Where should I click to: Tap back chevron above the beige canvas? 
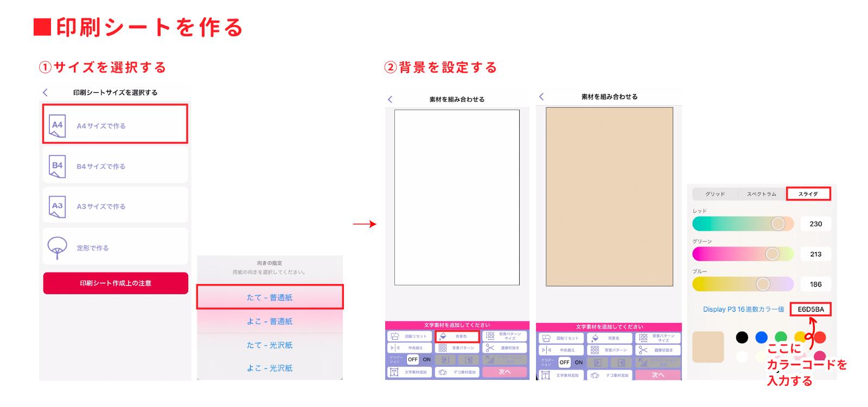point(541,96)
